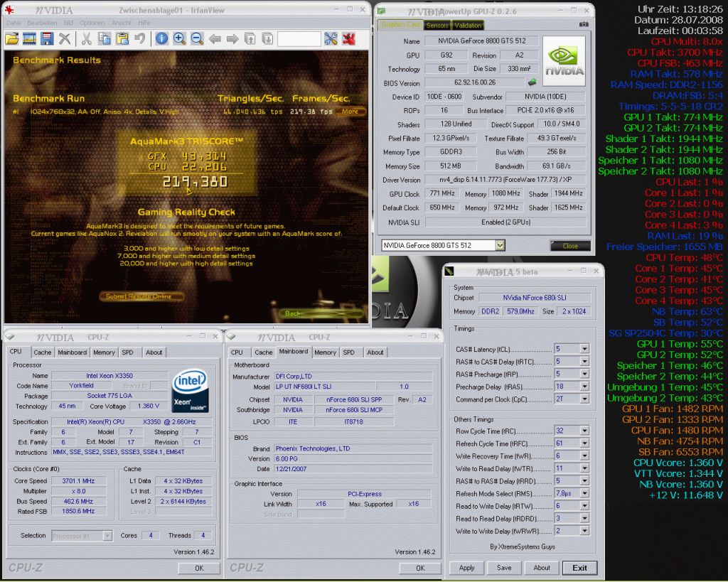Click the Core Speed value 3701.1 MHz
This screenshot has height=582, width=728.
click(x=78, y=481)
